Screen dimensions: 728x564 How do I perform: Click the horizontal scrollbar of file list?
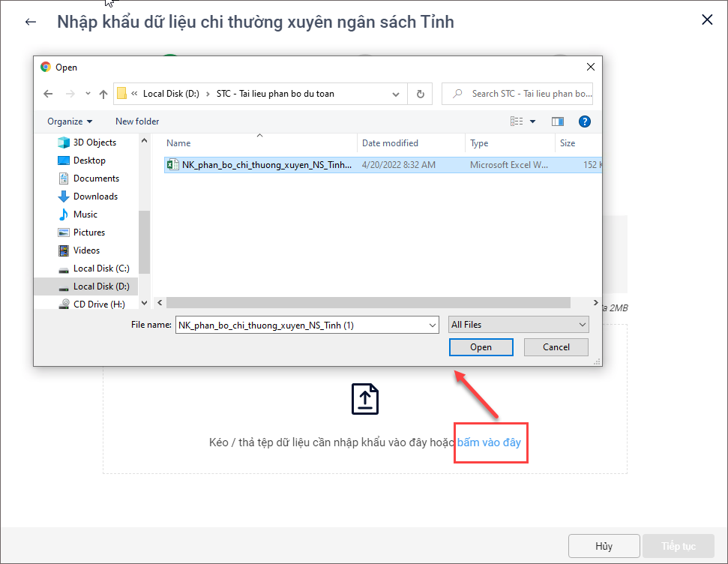click(367, 302)
